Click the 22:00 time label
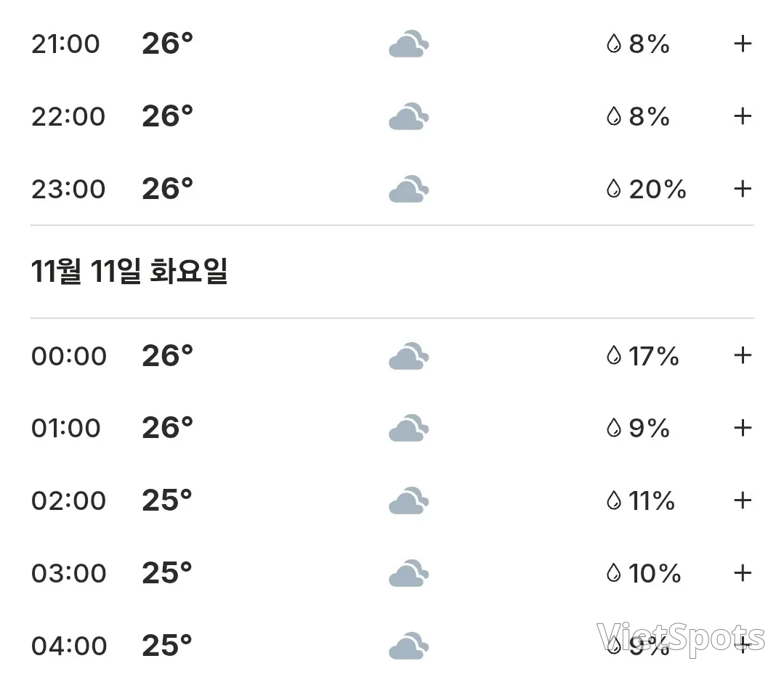 [x=68, y=116]
